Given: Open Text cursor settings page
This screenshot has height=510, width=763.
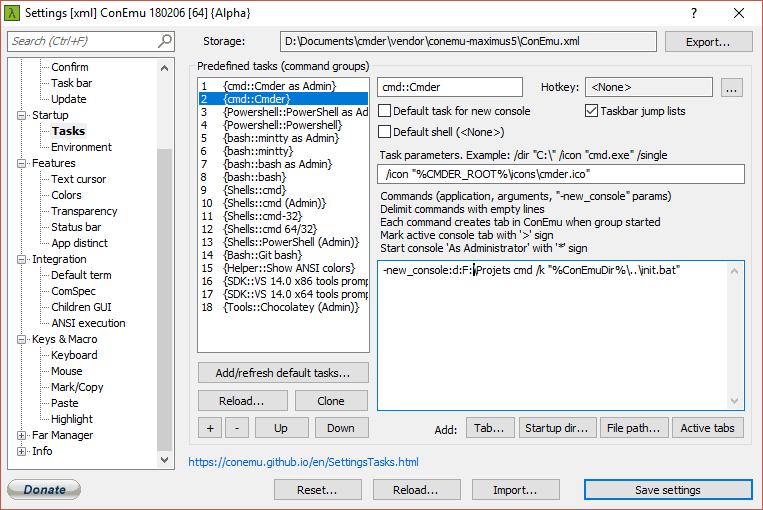Looking at the screenshot, I should pyautogui.click(x=78, y=179).
